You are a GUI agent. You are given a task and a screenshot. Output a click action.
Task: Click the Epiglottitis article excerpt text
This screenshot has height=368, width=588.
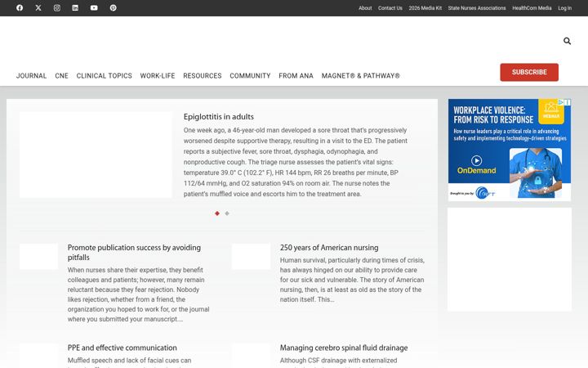(x=296, y=162)
